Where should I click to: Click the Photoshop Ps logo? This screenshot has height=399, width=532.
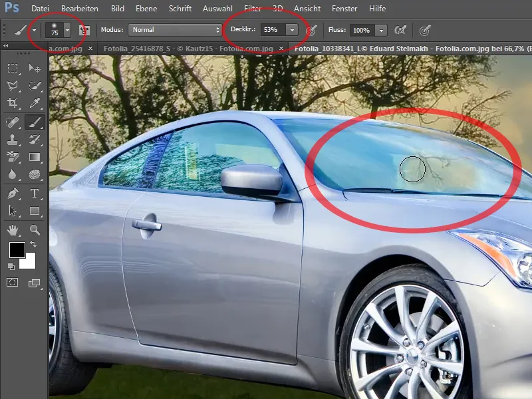coord(11,7)
